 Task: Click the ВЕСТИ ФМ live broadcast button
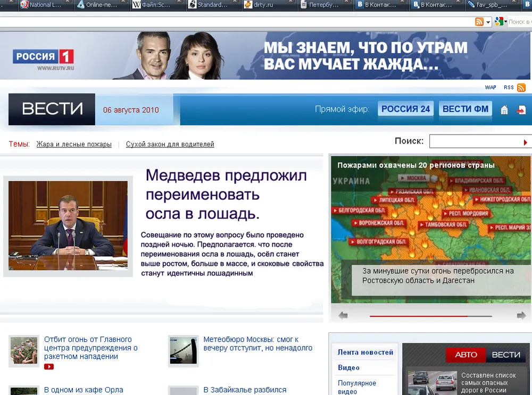tap(465, 109)
